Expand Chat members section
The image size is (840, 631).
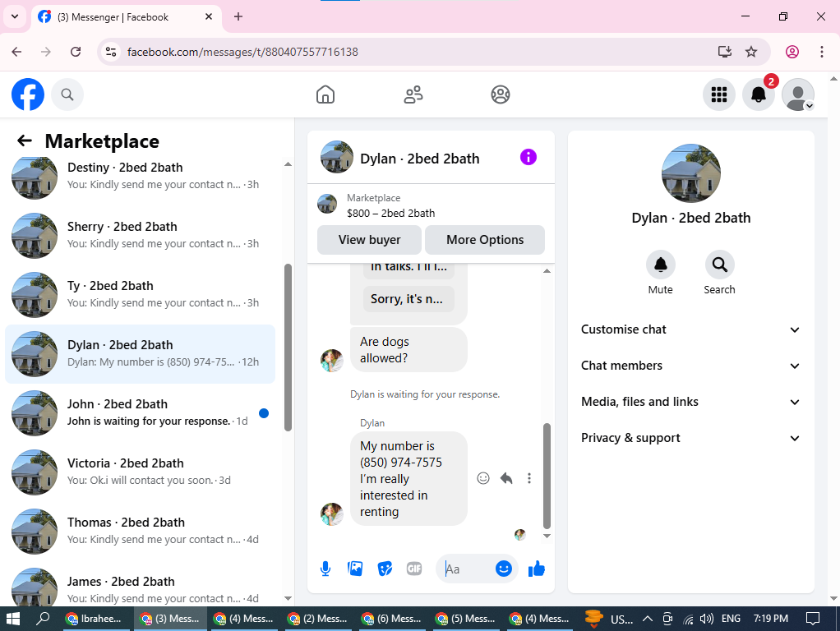tap(691, 366)
